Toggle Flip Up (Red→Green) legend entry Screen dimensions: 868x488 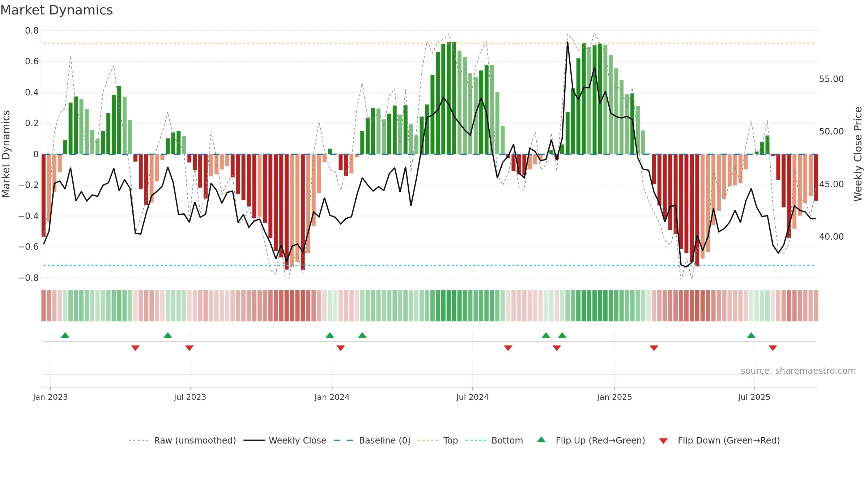click(x=591, y=440)
